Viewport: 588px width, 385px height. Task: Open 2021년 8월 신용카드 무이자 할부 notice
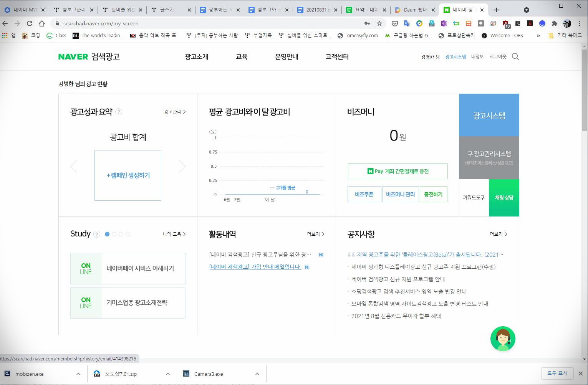pos(396,316)
